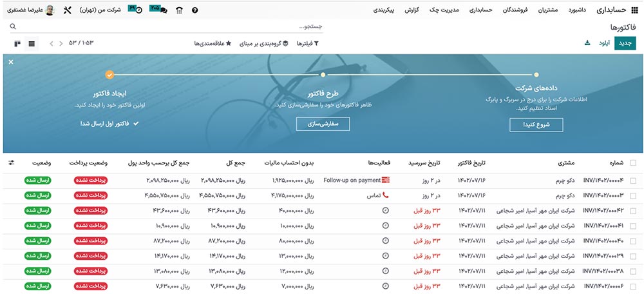Expand the گروه‌بندی بر مبنای group-by dropdown
644x294 pixels.
[263, 43]
